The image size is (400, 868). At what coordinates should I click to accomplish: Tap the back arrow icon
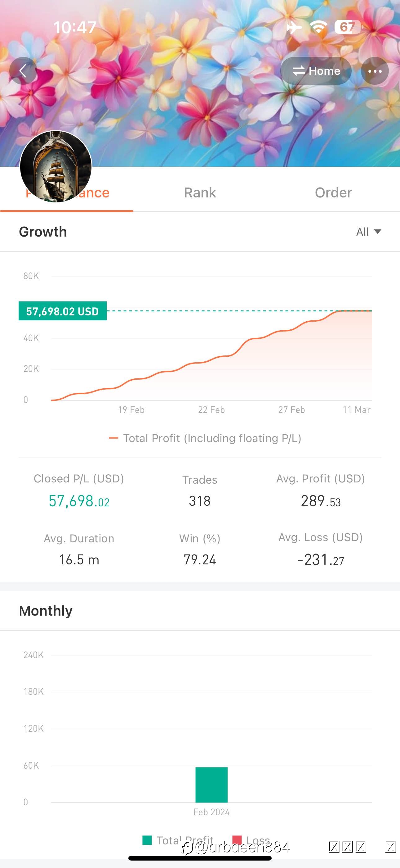[x=23, y=71]
